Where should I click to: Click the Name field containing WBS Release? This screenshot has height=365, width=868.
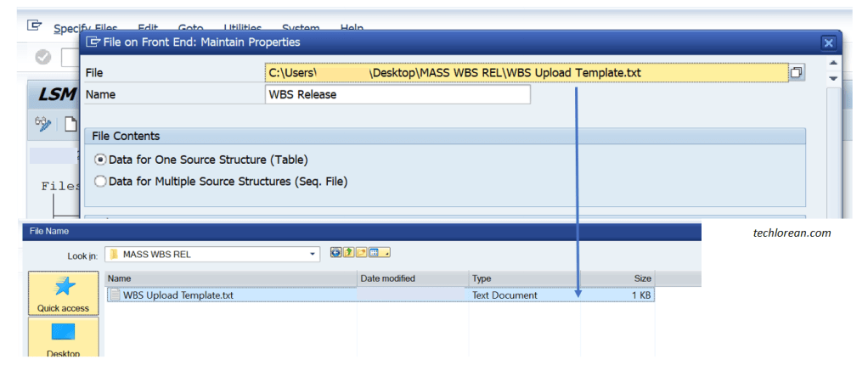397,94
